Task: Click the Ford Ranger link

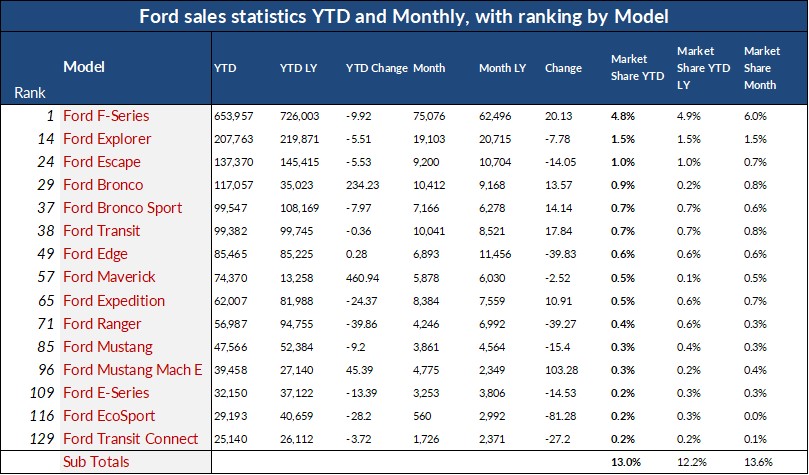Action: click(102, 323)
